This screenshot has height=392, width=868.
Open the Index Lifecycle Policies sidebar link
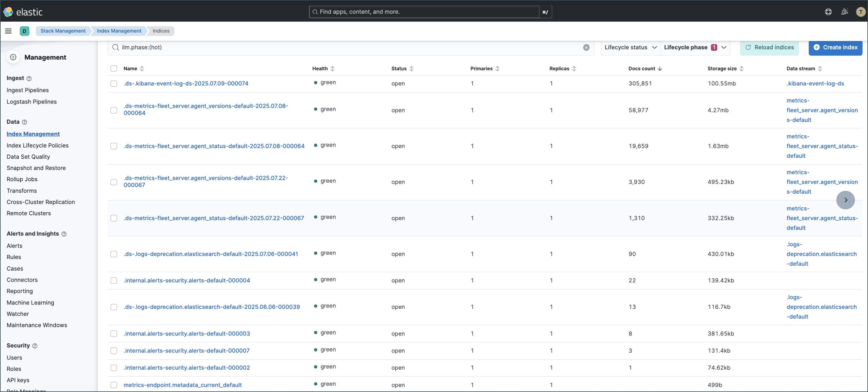click(37, 145)
